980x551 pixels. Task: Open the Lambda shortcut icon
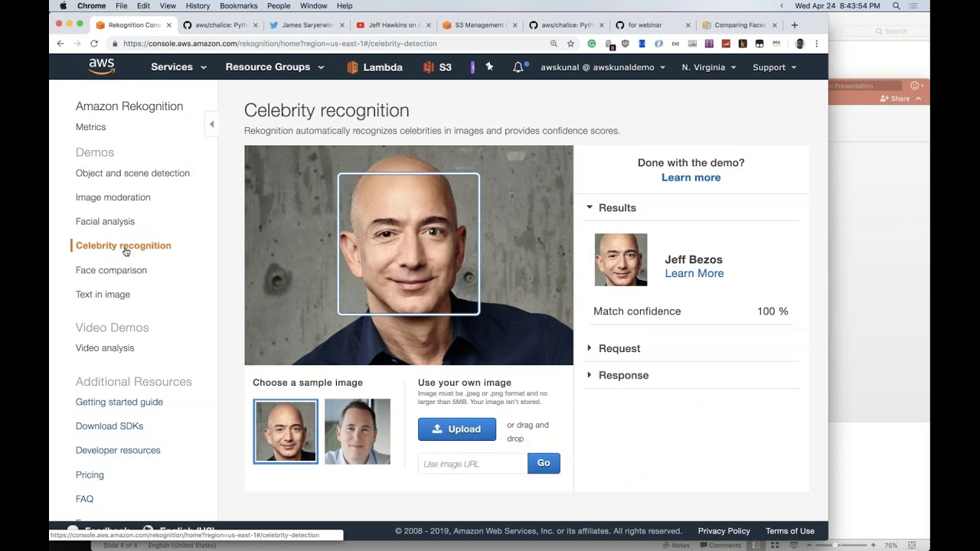click(352, 67)
